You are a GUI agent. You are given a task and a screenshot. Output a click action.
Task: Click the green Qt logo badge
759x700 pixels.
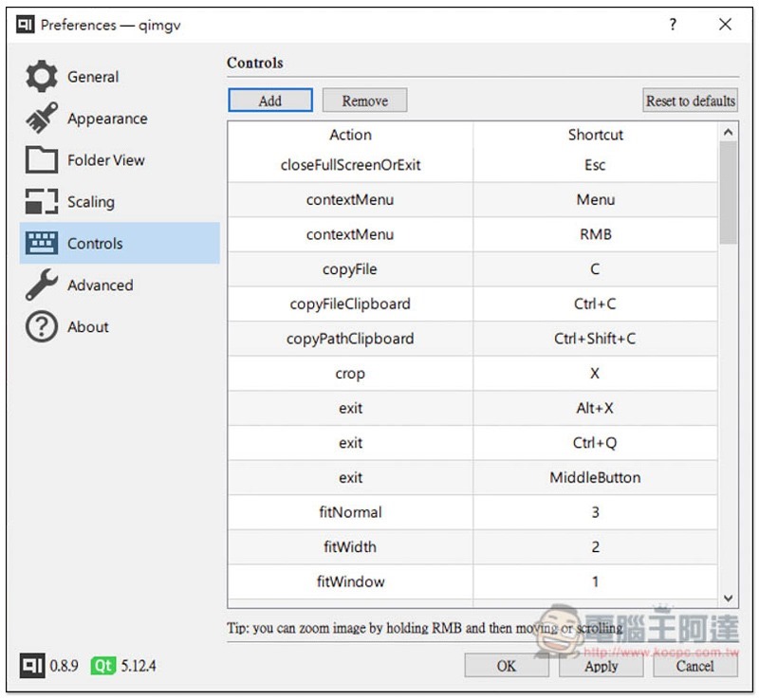[x=103, y=666]
